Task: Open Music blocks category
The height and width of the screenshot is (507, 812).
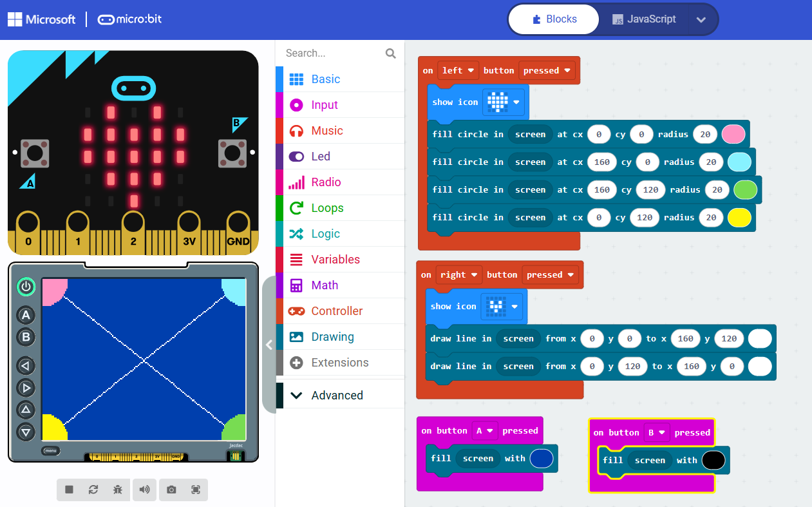Action: [340, 131]
